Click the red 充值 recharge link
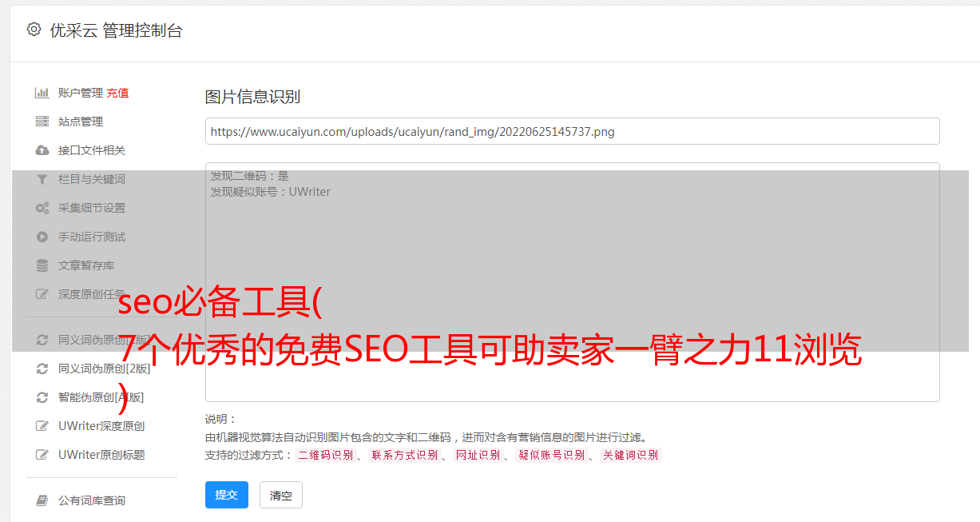 117,93
